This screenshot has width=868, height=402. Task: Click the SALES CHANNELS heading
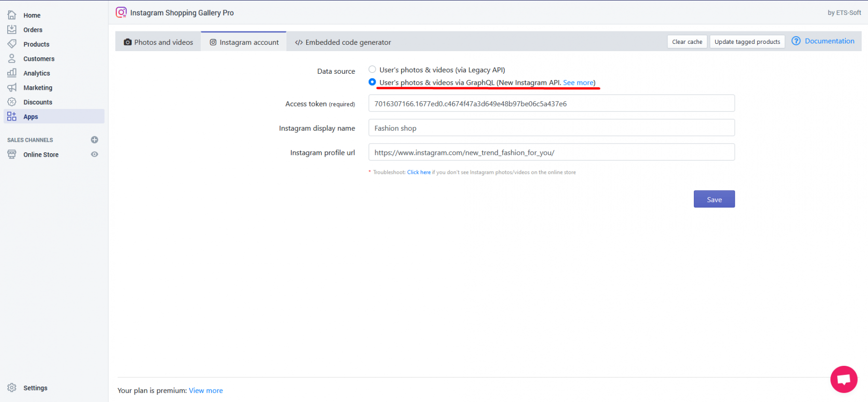click(30, 140)
